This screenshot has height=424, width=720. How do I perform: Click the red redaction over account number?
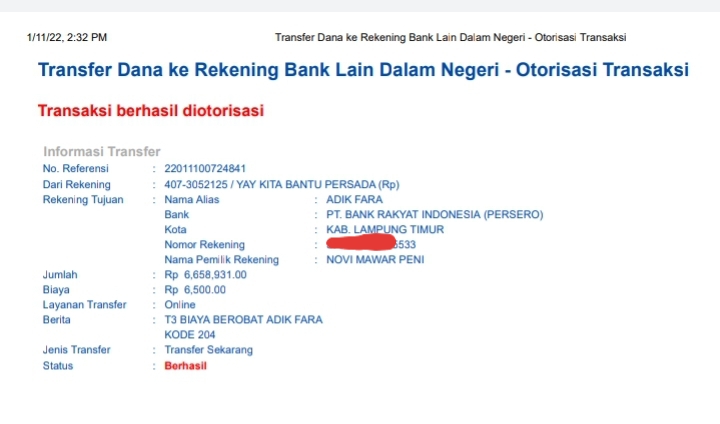[361, 242]
